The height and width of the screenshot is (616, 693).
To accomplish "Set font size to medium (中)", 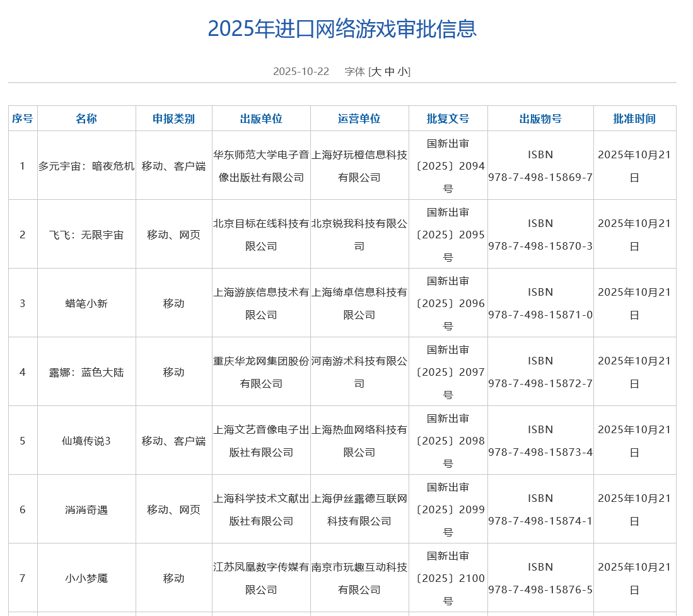I will click(x=389, y=71).
